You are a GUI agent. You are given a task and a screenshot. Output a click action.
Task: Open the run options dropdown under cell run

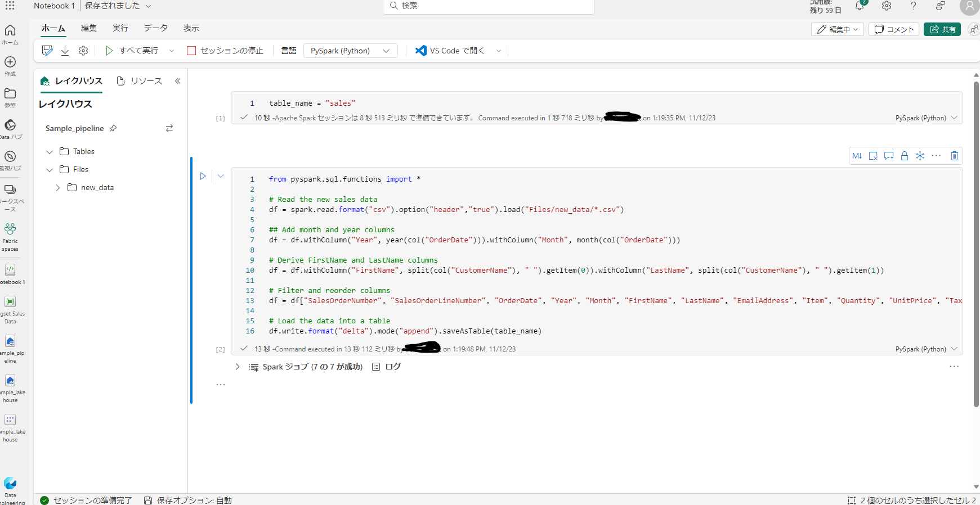[x=221, y=176]
